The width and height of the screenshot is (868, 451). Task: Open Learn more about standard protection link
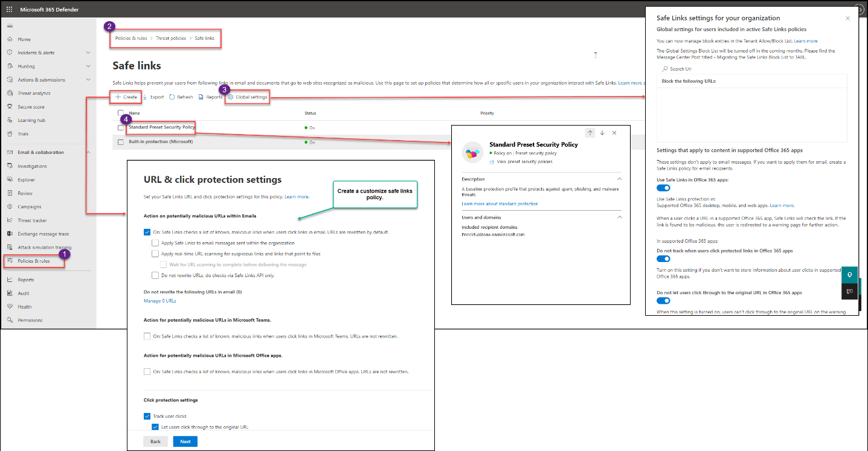tap(500, 204)
